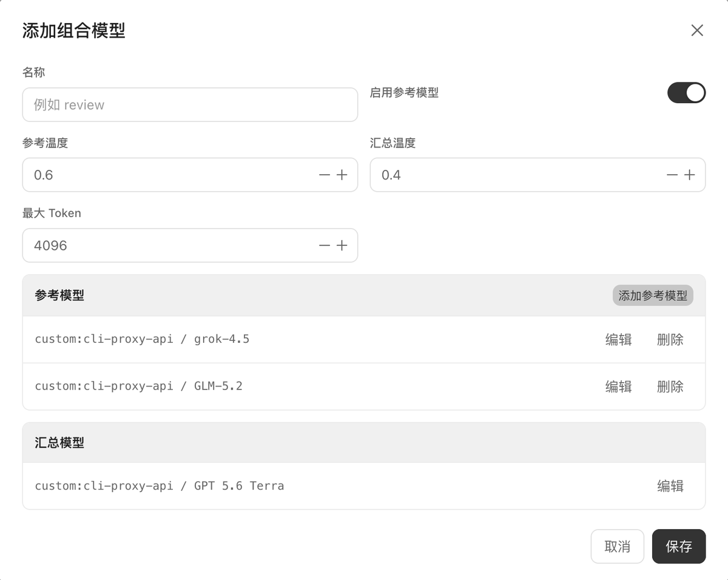Screen dimensions: 728x580
Task: Increase 最大 Token with the plus icon
Action: [342, 246]
